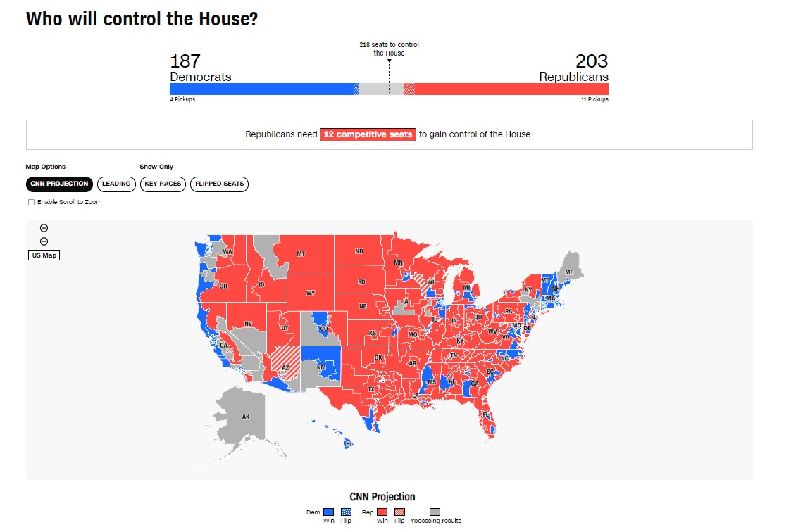The width and height of the screenshot is (791, 532).
Task: Click the 12 competitive seats badge
Action: (368, 134)
